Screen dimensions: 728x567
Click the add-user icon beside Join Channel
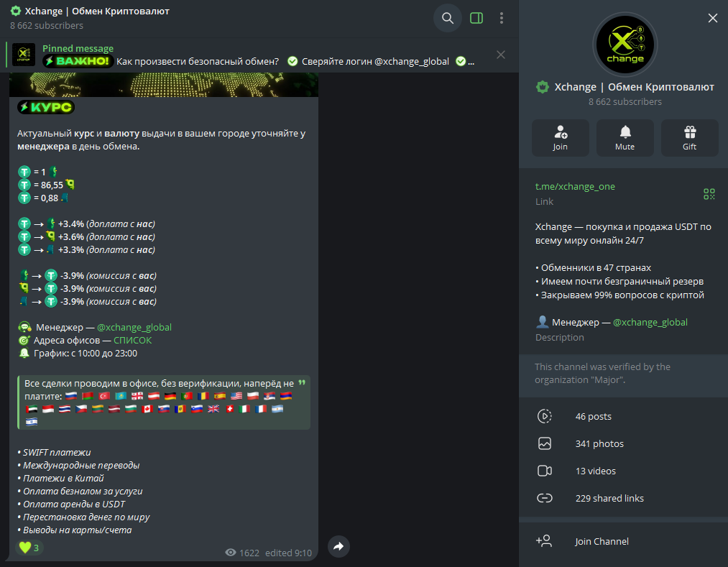[544, 541]
